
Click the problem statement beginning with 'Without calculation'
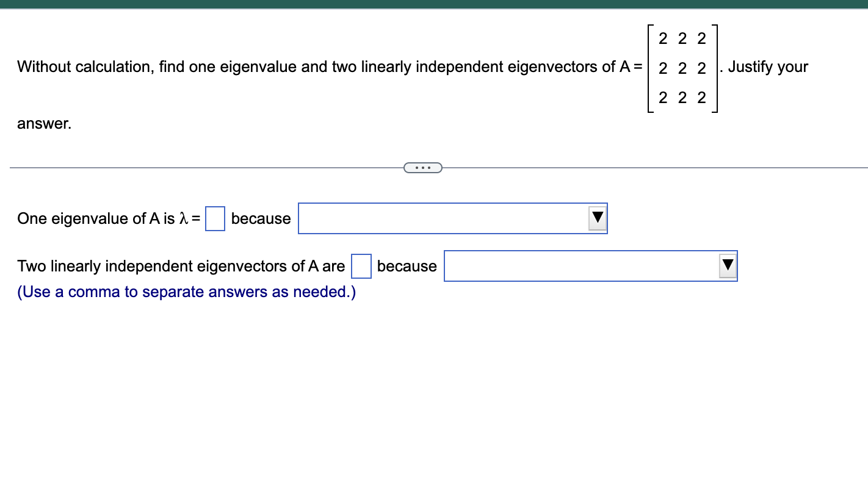183,66
